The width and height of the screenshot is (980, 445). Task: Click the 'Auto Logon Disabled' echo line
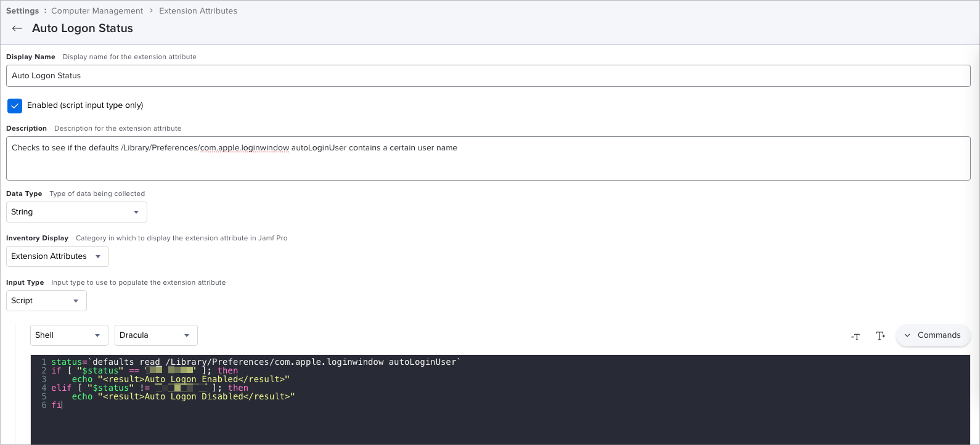[183, 396]
